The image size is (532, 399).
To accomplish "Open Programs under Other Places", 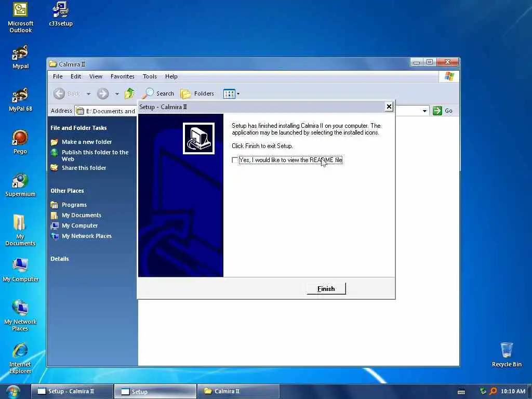I will 74,205.
